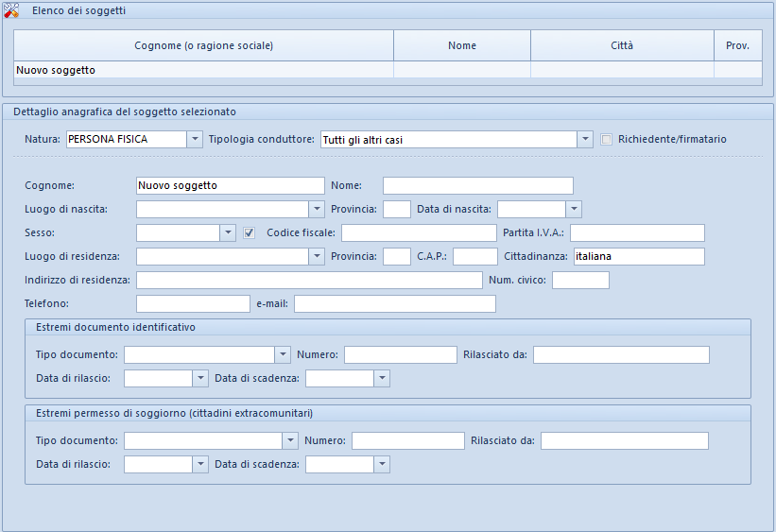Image resolution: width=776 pixels, height=532 pixels.
Task: Expand Tipo documento dropdown in permesso di soggiorno
Action: coord(290,441)
